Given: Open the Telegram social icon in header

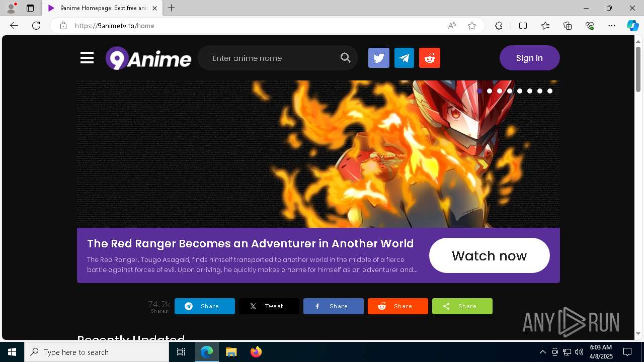Looking at the screenshot, I should tap(404, 58).
